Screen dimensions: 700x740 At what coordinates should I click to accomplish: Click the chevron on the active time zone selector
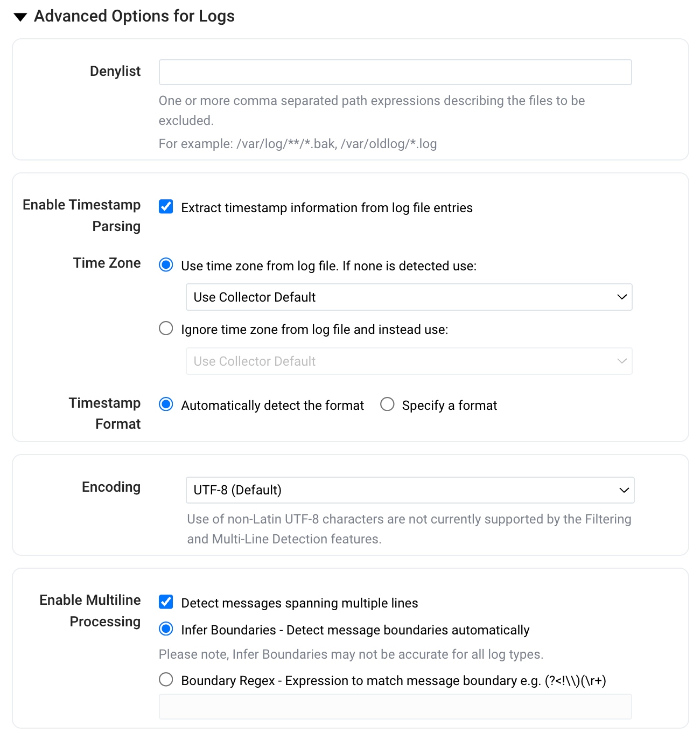click(x=622, y=297)
